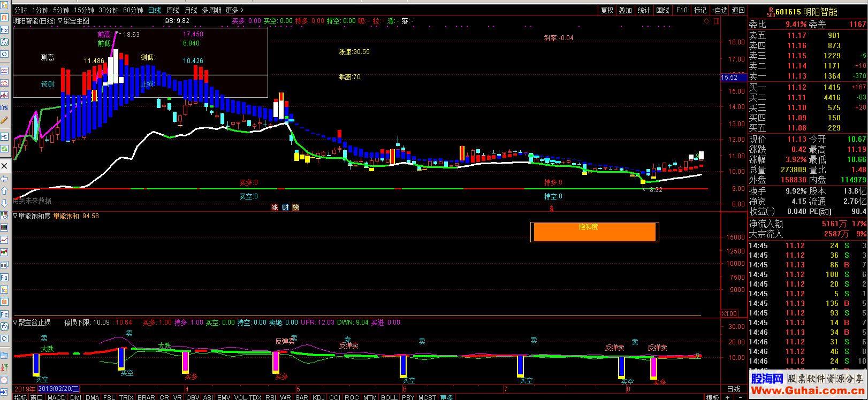
Task: Click the 2019/02/20/三 date marker
Action: [x=59, y=389]
